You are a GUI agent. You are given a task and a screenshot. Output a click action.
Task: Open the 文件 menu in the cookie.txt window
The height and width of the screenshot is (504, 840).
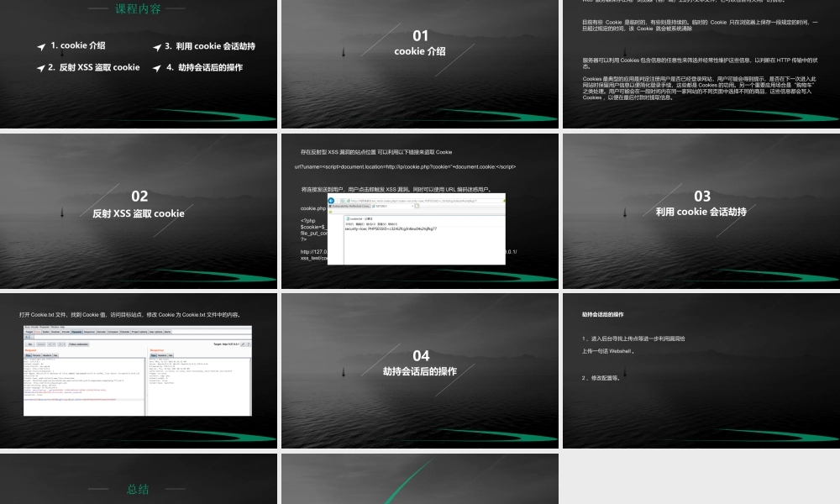(349, 223)
